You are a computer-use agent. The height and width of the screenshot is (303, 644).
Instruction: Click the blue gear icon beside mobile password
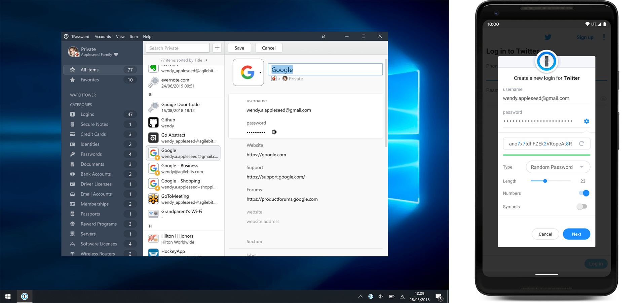tap(586, 121)
